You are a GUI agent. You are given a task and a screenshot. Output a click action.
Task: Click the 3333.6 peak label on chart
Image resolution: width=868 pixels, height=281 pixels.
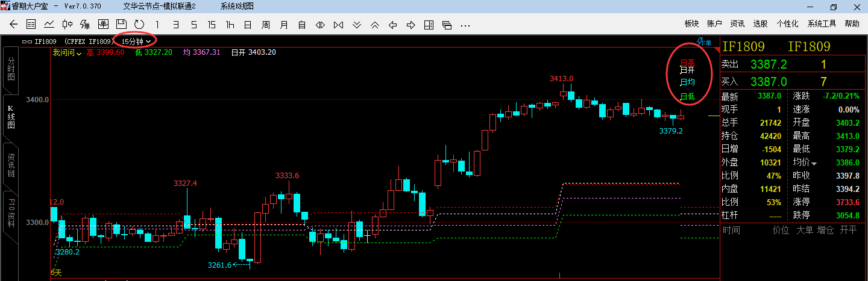[x=288, y=175]
